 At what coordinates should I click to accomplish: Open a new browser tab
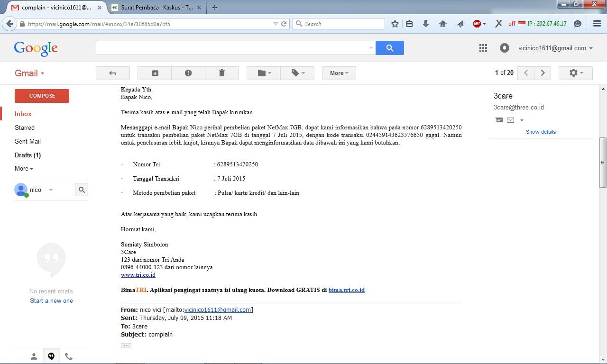pyautogui.click(x=215, y=7)
